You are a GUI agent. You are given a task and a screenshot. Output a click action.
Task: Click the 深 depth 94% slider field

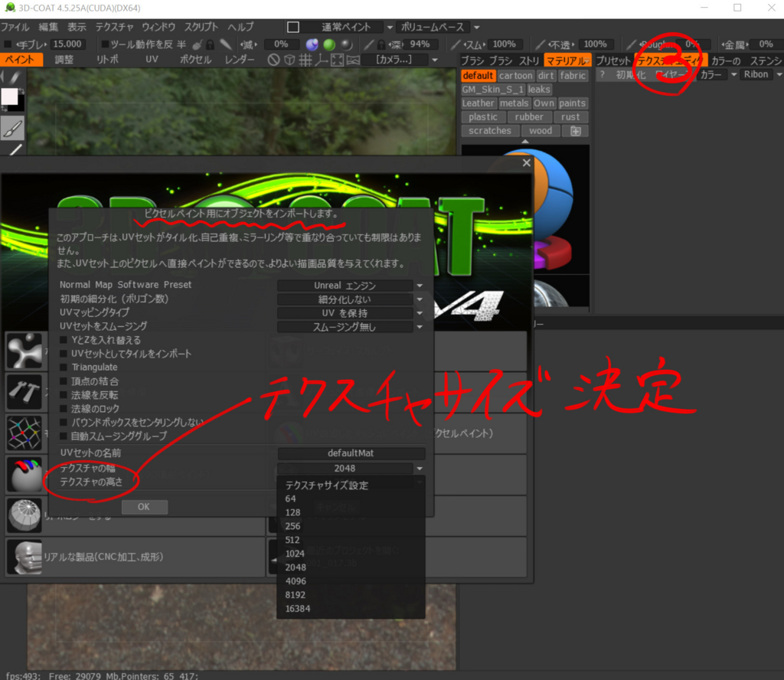point(420,44)
